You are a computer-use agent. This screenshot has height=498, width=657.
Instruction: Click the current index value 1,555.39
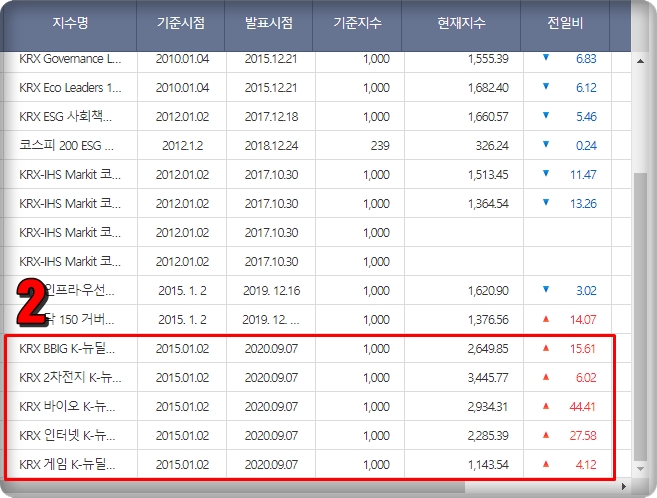click(488, 59)
